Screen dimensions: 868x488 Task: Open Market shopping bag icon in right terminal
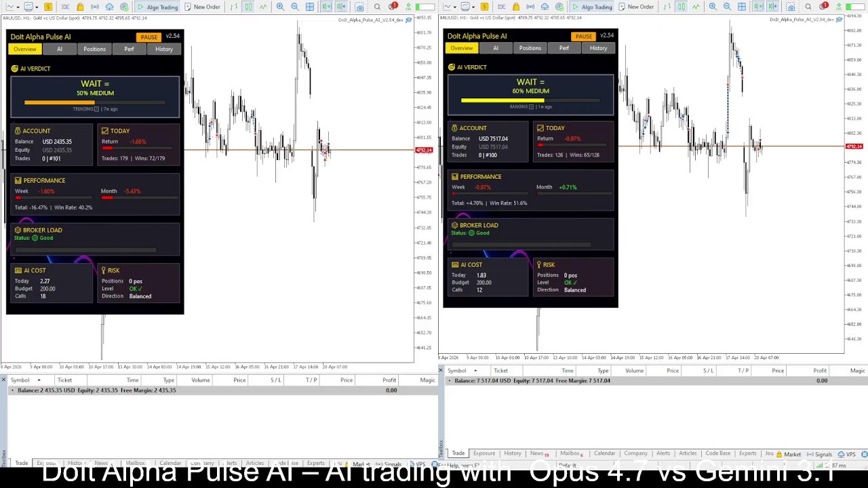click(516, 7)
